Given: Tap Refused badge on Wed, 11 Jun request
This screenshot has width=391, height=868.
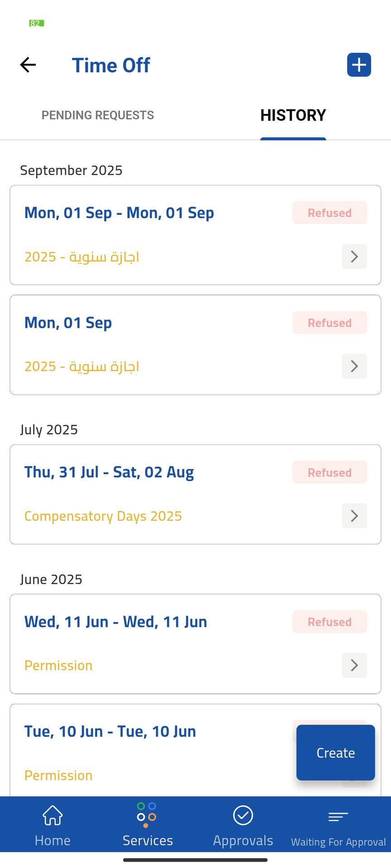Looking at the screenshot, I should [x=329, y=622].
